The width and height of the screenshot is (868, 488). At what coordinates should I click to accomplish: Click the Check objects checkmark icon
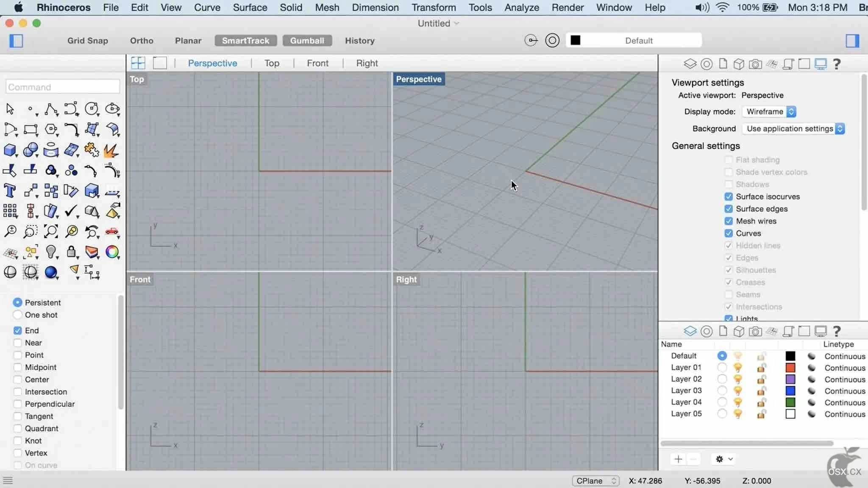tap(71, 211)
